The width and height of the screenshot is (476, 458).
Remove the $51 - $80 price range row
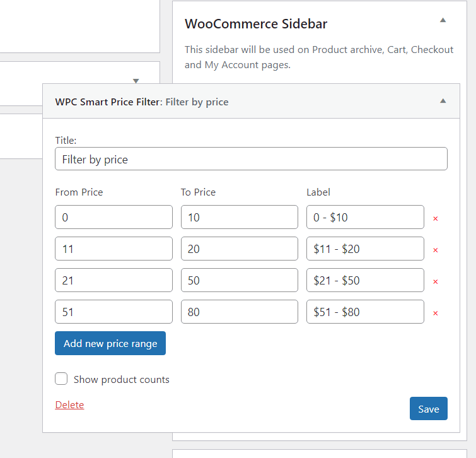435,314
